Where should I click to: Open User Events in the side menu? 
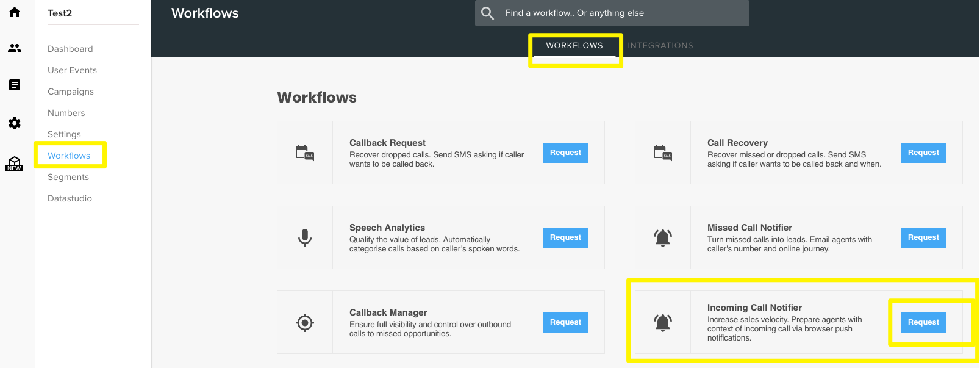pyautogui.click(x=72, y=70)
